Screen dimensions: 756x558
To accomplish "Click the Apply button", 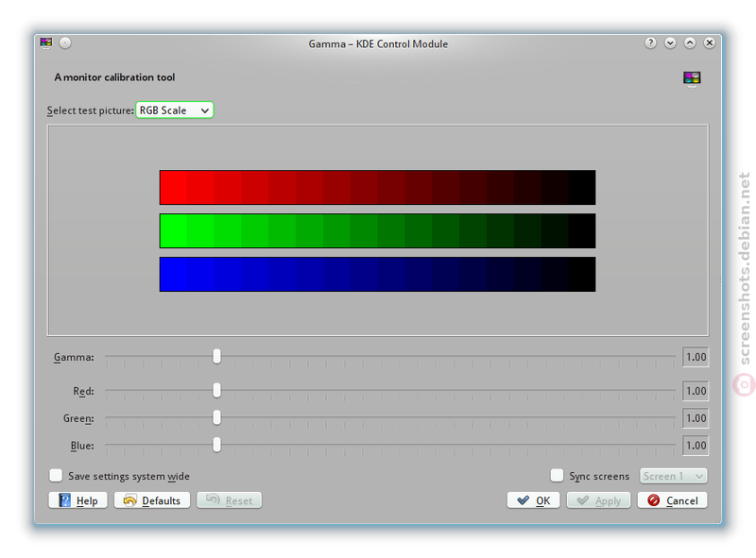I will click(598, 500).
